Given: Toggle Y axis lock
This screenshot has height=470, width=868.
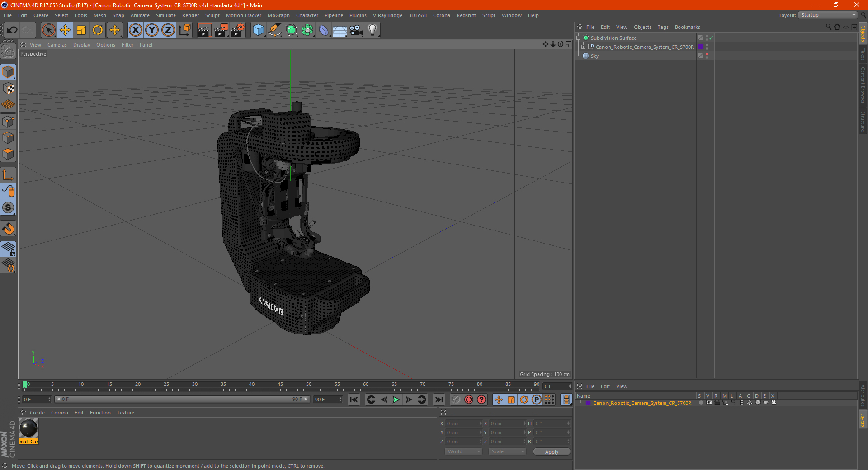Looking at the screenshot, I should 152,30.
